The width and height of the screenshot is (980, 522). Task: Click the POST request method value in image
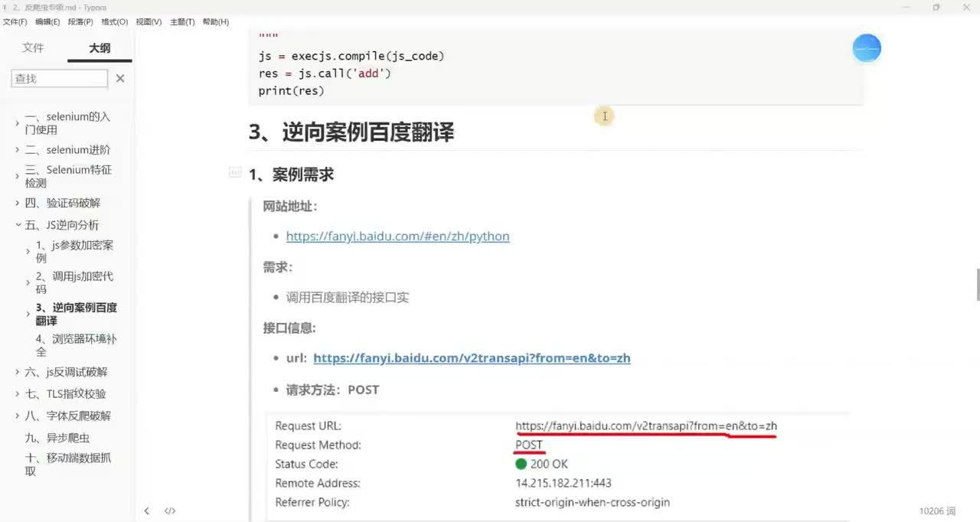click(x=529, y=445)
